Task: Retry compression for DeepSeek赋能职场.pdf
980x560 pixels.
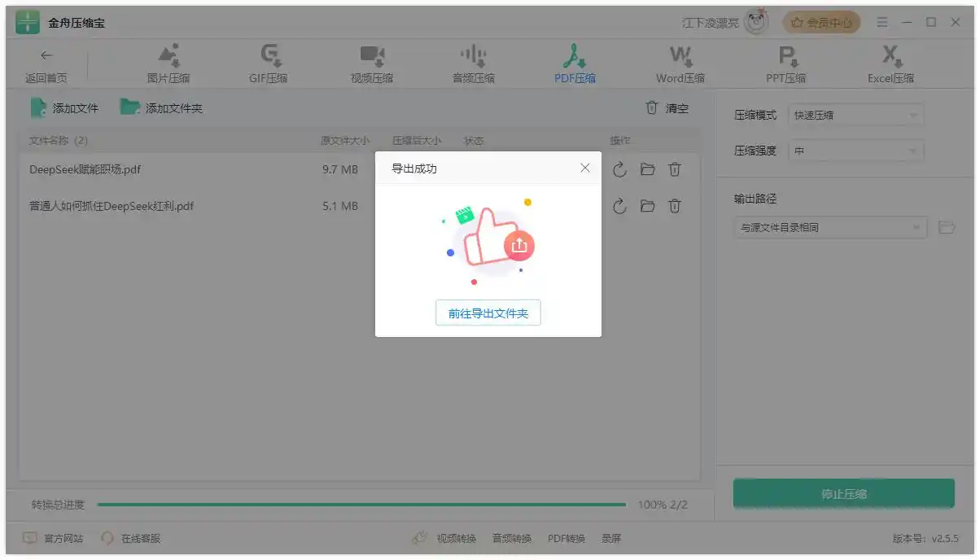Action: click(x=619, y=169)
